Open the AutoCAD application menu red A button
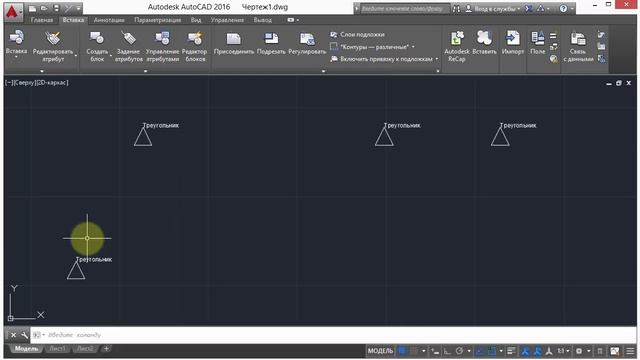640x360 pixels. click(13, 11)
